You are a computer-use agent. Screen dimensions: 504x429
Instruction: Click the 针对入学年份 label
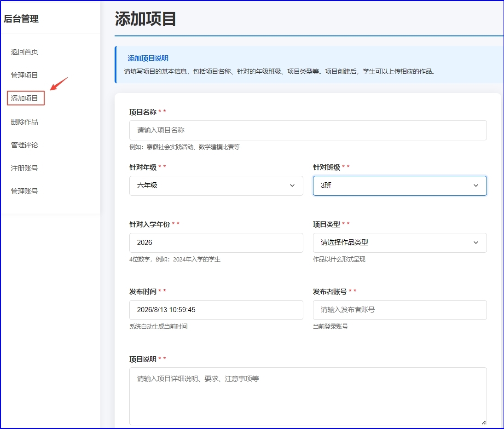click(150, 224)
